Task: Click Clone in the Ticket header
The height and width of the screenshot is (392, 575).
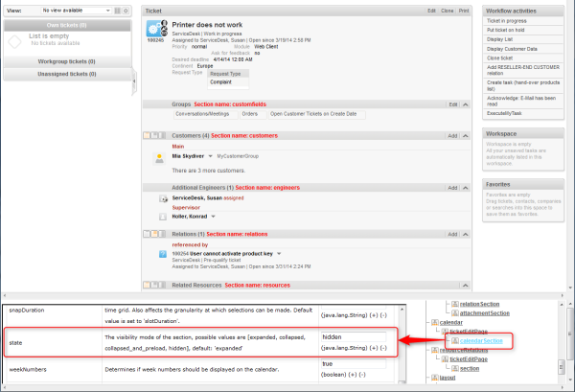Action: pos(447,11)
